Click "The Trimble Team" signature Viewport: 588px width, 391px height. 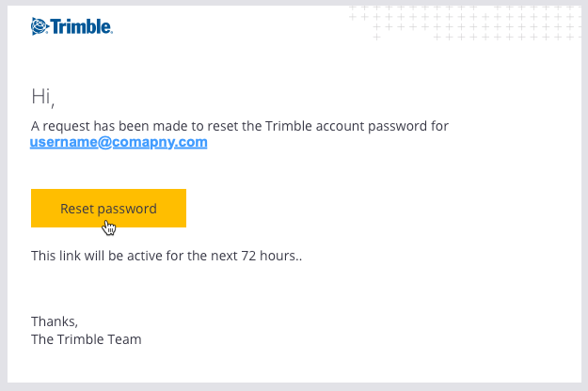pos(87,339)
